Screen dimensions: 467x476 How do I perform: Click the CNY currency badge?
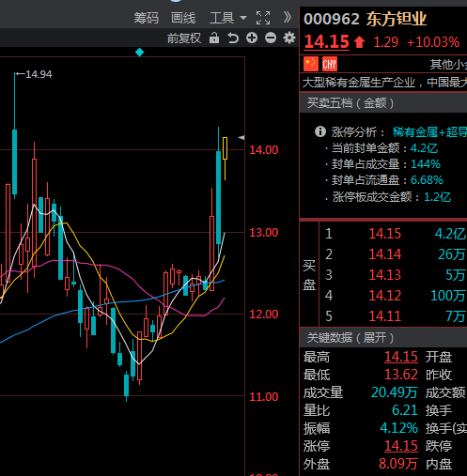tap(330, 64)
